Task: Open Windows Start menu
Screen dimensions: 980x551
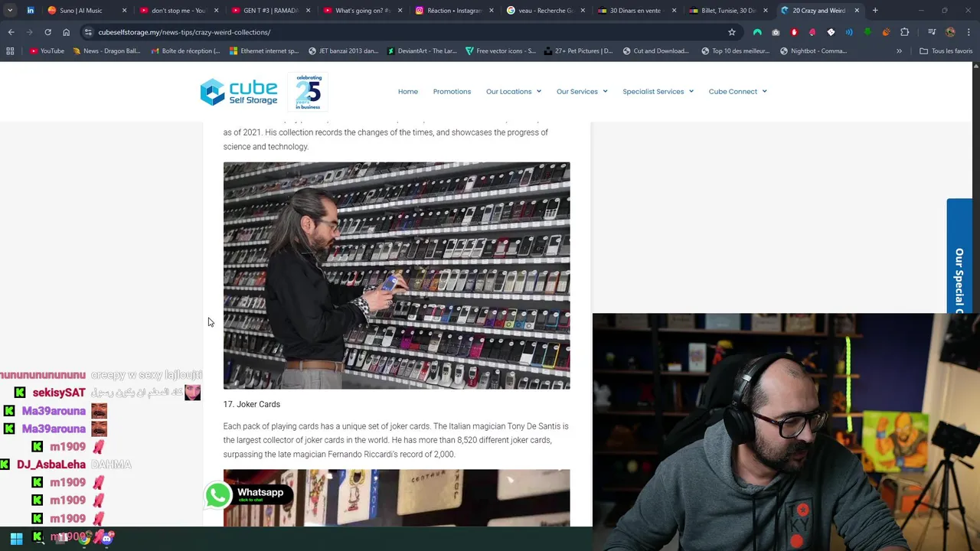Action: click(16, 538)
